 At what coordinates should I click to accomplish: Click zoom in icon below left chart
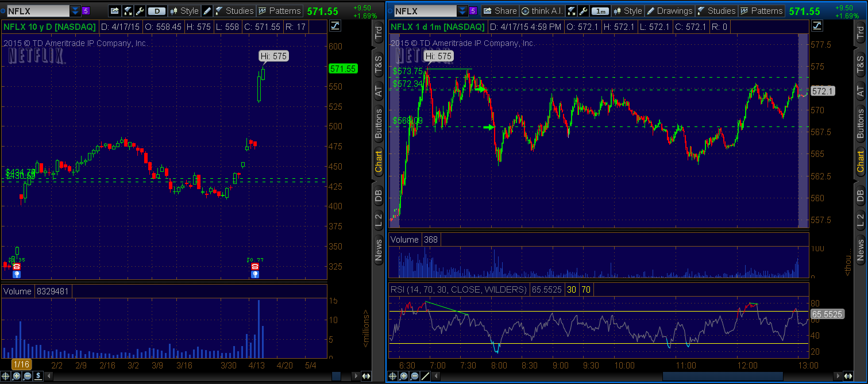click(18, 376)
